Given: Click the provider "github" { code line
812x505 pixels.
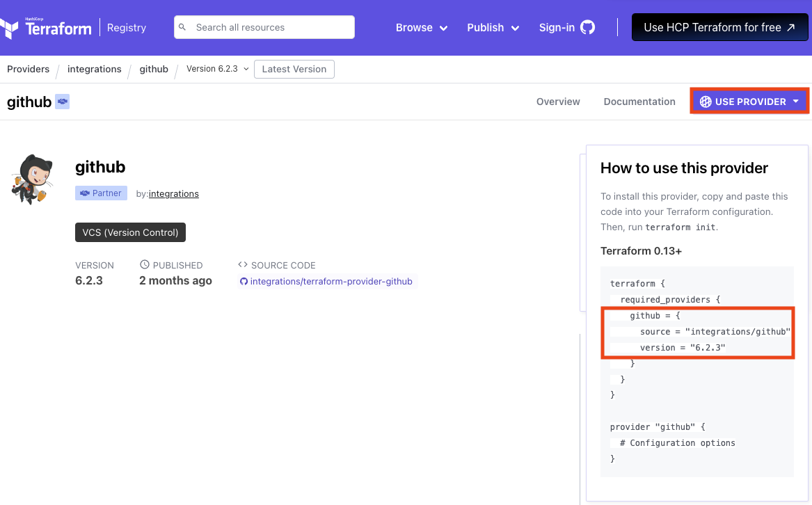Looking at the screenshot, I should point(658,427).
